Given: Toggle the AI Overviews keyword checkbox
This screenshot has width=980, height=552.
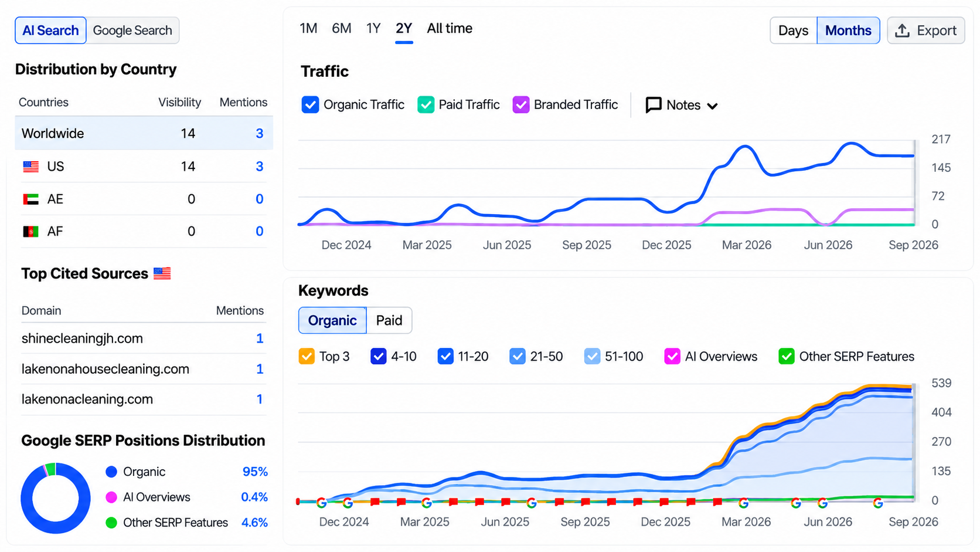Looking at the screenshot, I should pyautogui.click(x=672, y=356).
